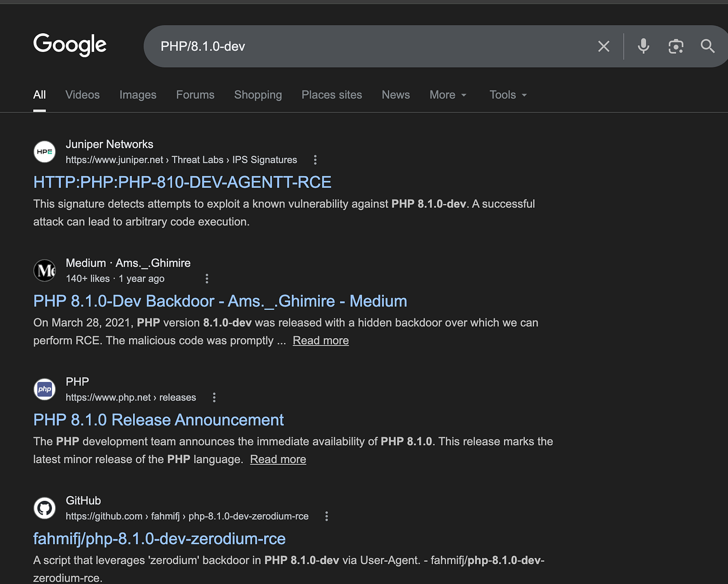The image size is (728, 584).
Task: Open three-dot menu for Medium result
Action: (x=207, y=279)
